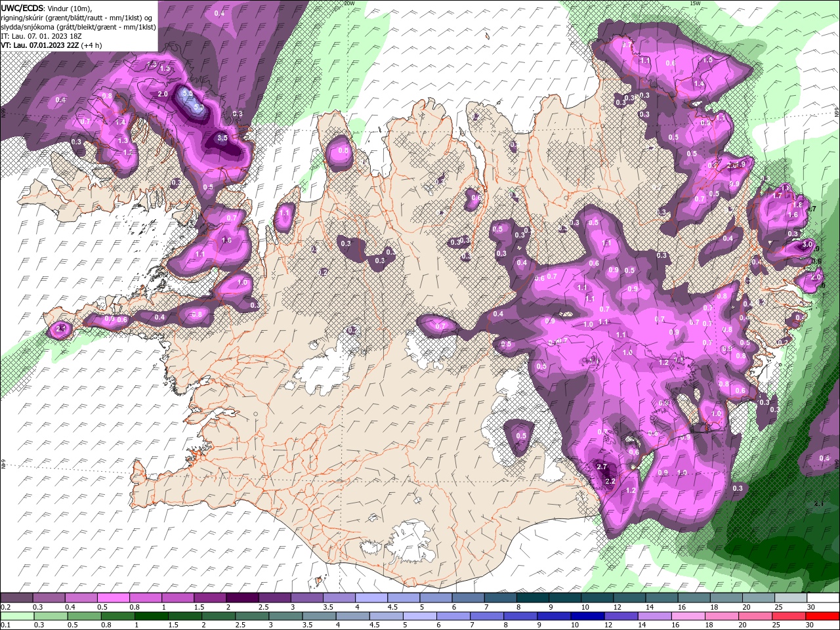
Task: Pick the deep blue rain swatch labeled 10
Action: (x=587, y=616)
